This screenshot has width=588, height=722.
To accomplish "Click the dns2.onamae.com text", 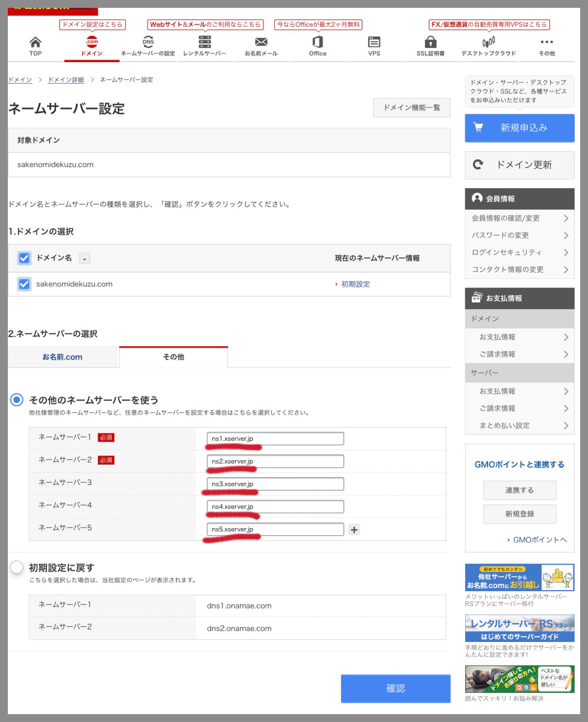I will [239, 628].
